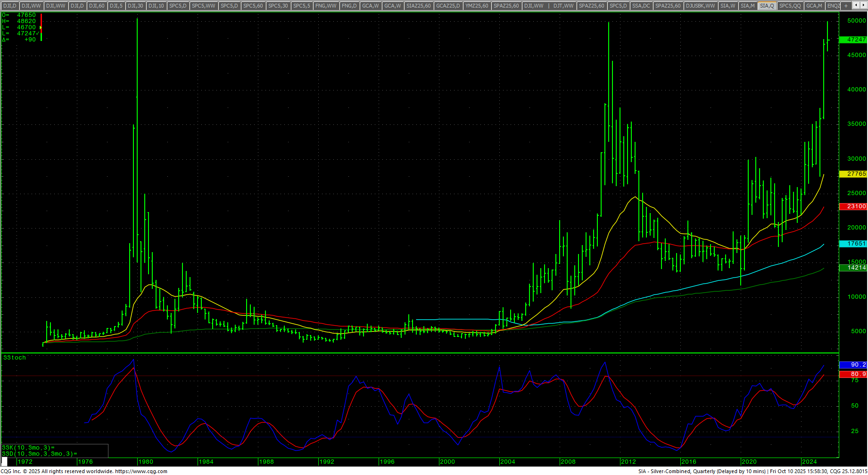Image resolution: width=868 pixels, height=475 pixels.
Task: Open the SIA,M monthly tab
Action: tap(747, 6)
